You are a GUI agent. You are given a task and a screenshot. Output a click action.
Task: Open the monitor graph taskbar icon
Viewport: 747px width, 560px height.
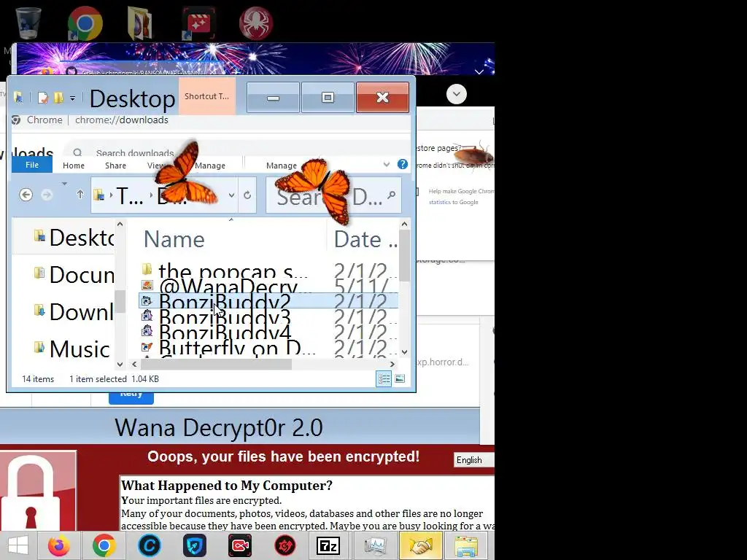click(x=375, y=545)
